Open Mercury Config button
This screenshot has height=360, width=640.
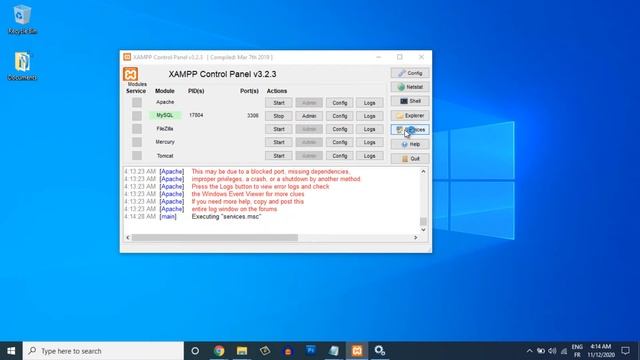pyautogui.click(x=339, y=142)
